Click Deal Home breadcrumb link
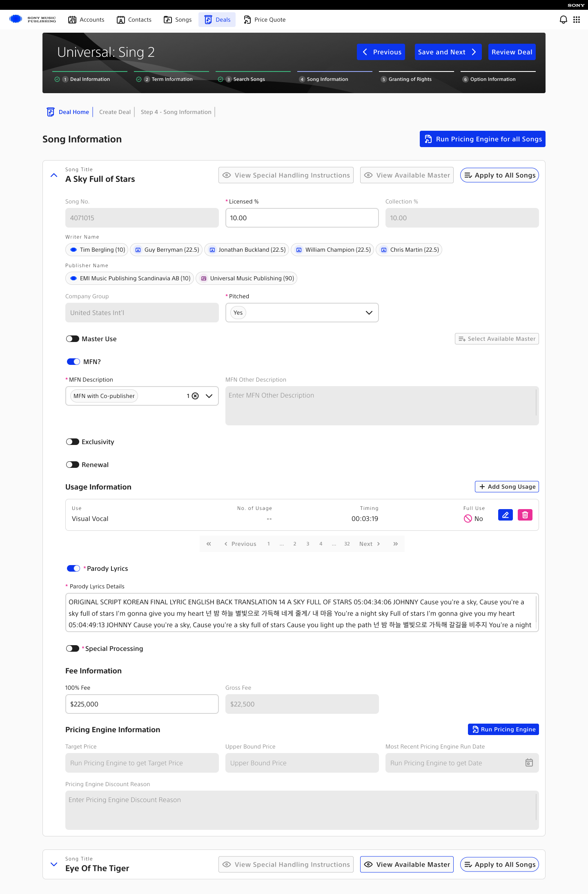Image resolution: width=588 pixels, height=894 pixels. [74, 112]
